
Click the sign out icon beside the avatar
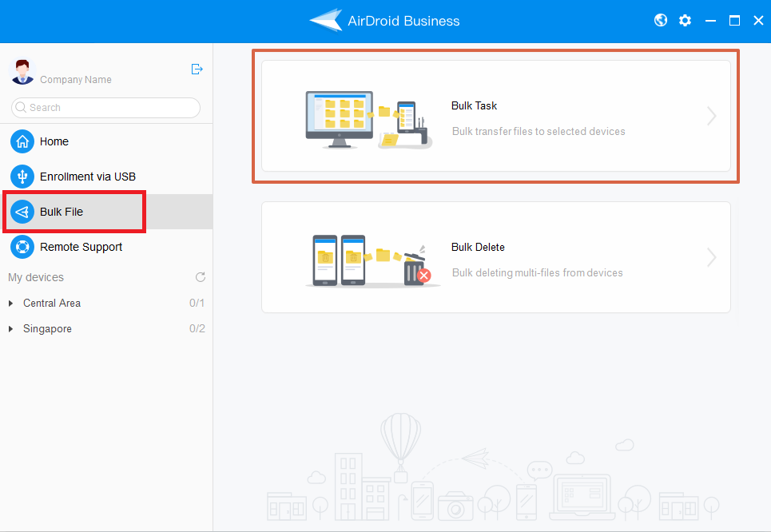coord(197,69)
